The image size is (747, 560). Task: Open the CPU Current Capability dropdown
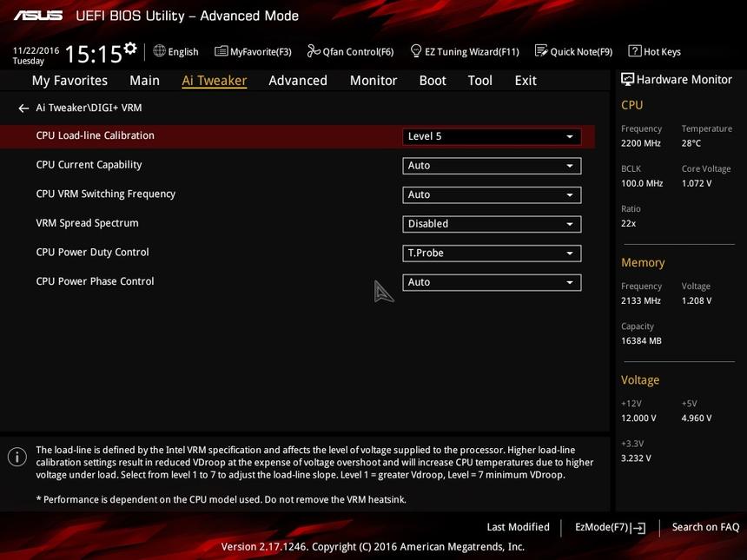click(492, 166)
